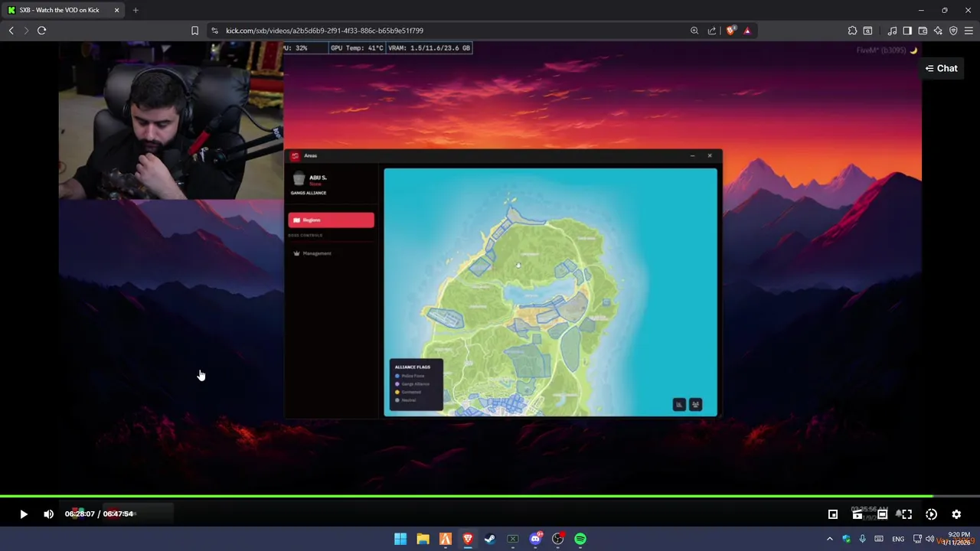The height and width of the screenshot is (551, 980).
Task: Click the Contested yellow flag legend
Action: tap(407, 392)
